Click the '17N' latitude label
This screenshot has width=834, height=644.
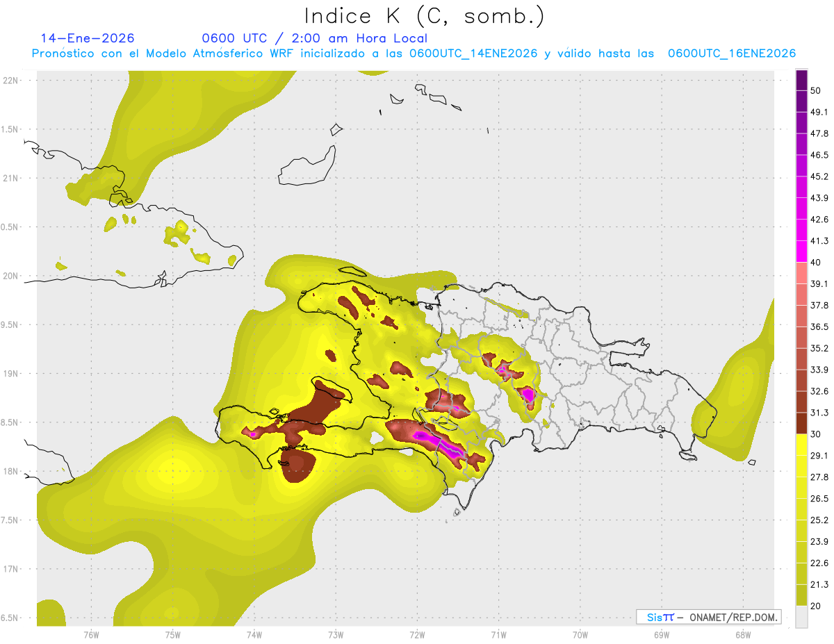point(10,569)
